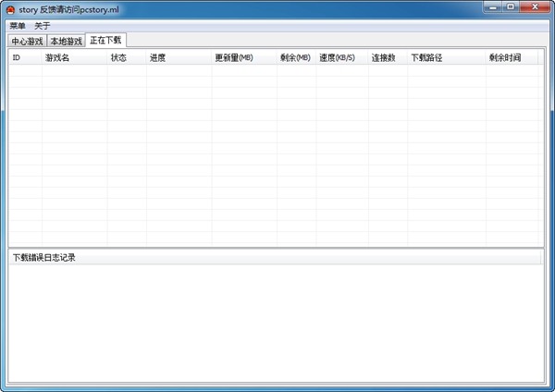Minimize the story window
This screenshot has width=555, height=392.
click(493, 6)
